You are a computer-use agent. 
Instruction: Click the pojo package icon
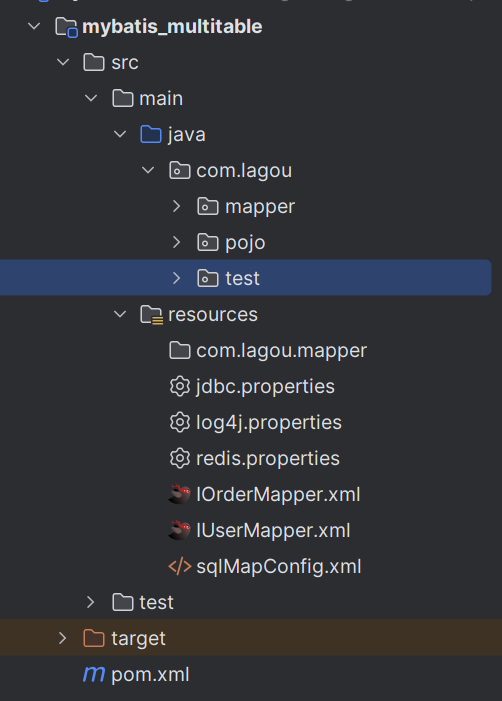208,242
